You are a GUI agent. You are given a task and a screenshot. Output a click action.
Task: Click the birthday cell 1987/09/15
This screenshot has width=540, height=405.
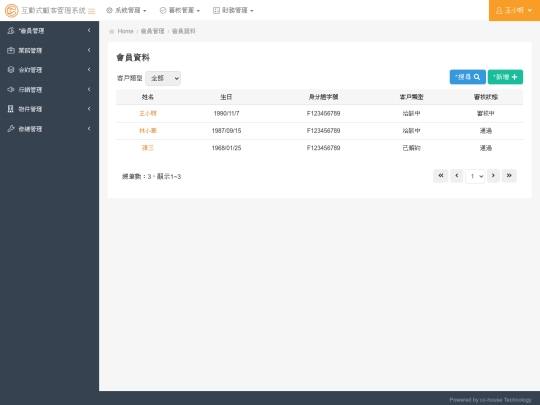pyautogui.click(x=226, y=131)
